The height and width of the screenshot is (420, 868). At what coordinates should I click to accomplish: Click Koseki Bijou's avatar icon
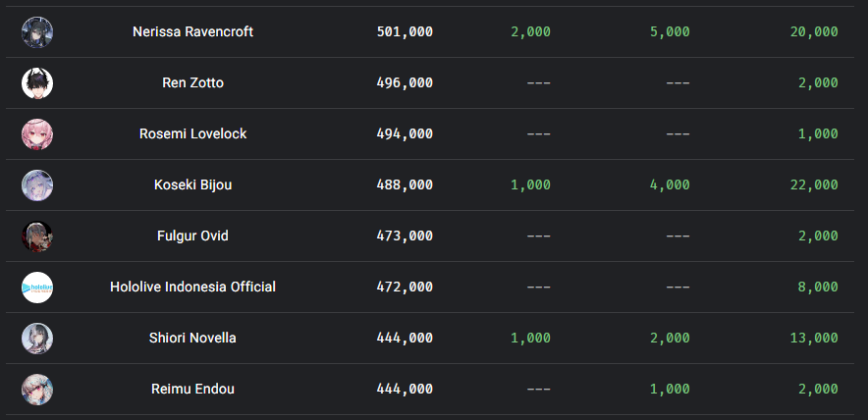click(x=37, y=184)
